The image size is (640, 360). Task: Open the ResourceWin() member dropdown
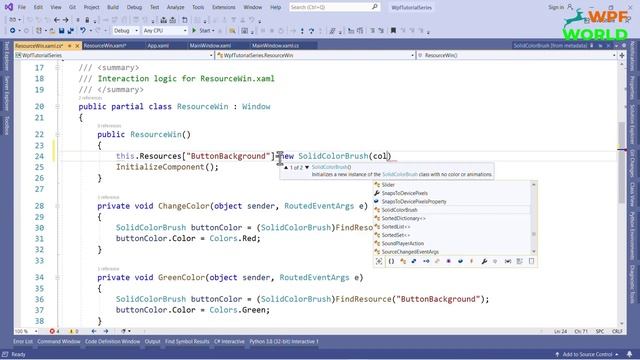click(x=516, y=55)
